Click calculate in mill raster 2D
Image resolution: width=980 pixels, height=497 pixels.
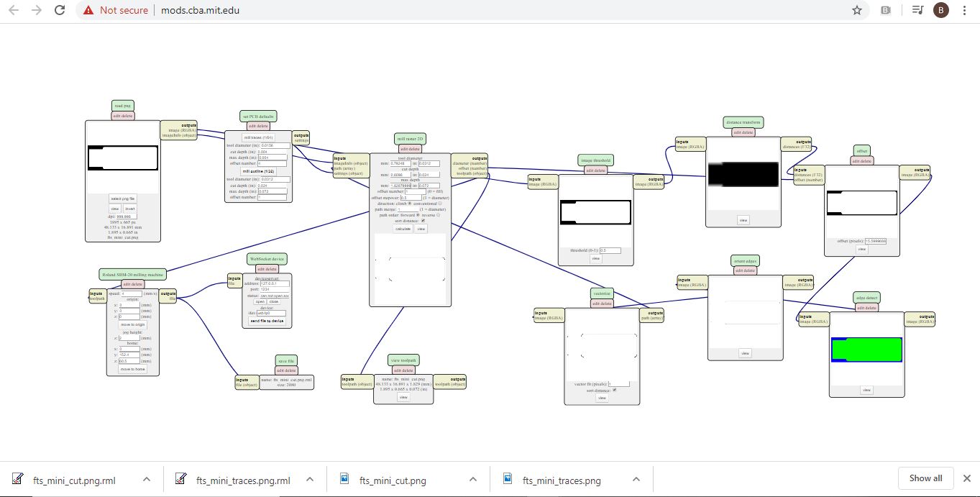(x=403, y=229)
